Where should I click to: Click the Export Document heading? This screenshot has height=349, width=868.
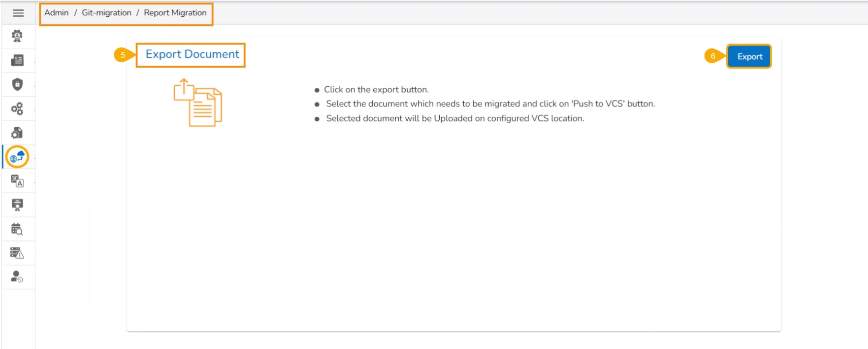[x=192, y=54]
